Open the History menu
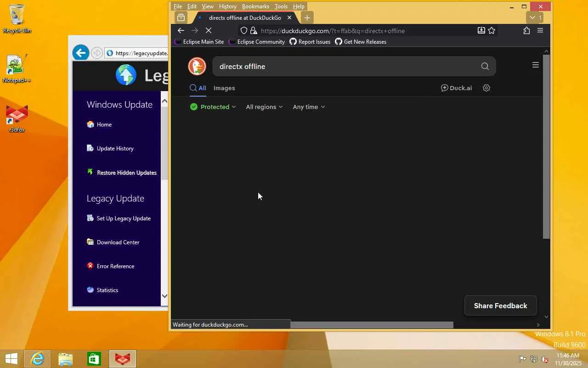The height and width of the screenshot is (368, 588). click(228, 6)
